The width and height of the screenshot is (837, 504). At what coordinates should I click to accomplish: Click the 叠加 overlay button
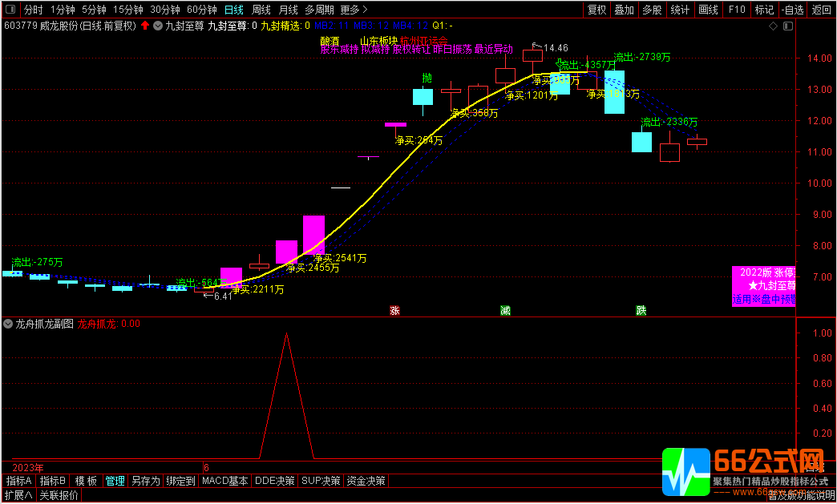coord(624,10)
